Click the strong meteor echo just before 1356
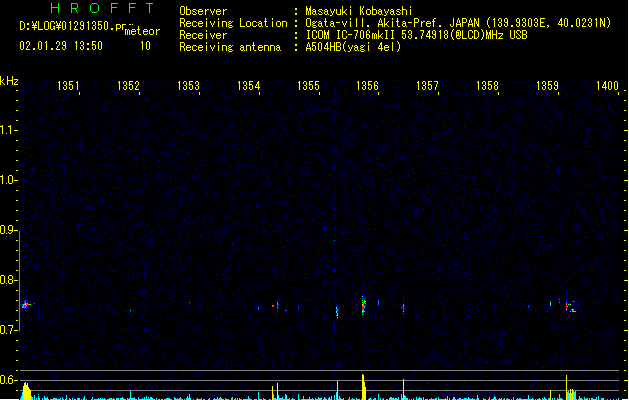Image resolution: width=629 pixels, height=400 pixels. pyautogui.click(x=363, y=306)
